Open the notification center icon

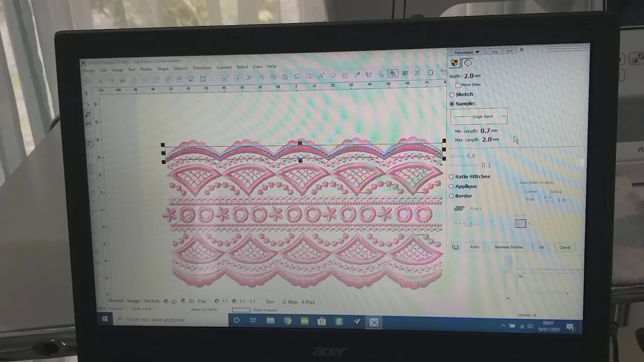[571, 327]
